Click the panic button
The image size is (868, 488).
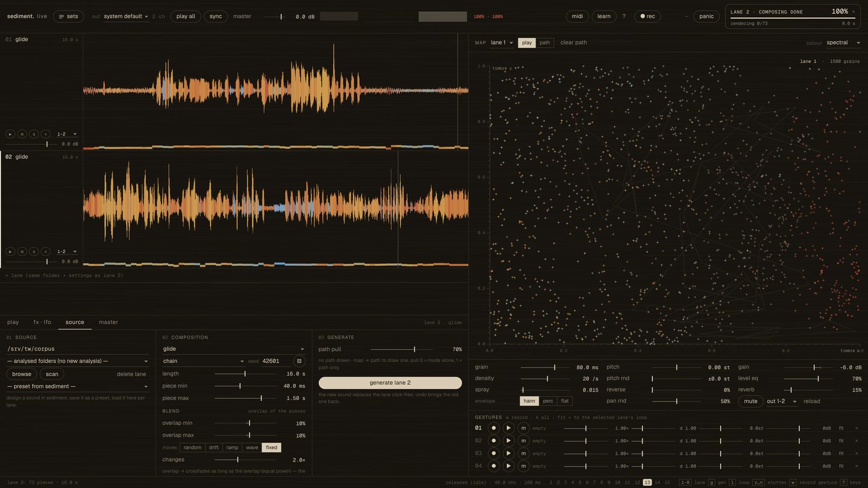[706, 16]
